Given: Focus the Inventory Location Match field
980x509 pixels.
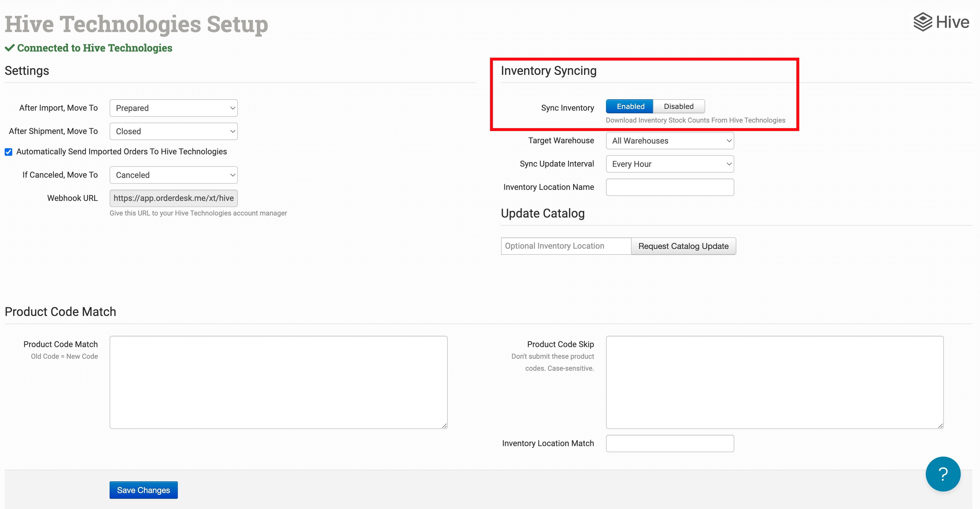Looking at the screenshot, I should click(670, 443).
